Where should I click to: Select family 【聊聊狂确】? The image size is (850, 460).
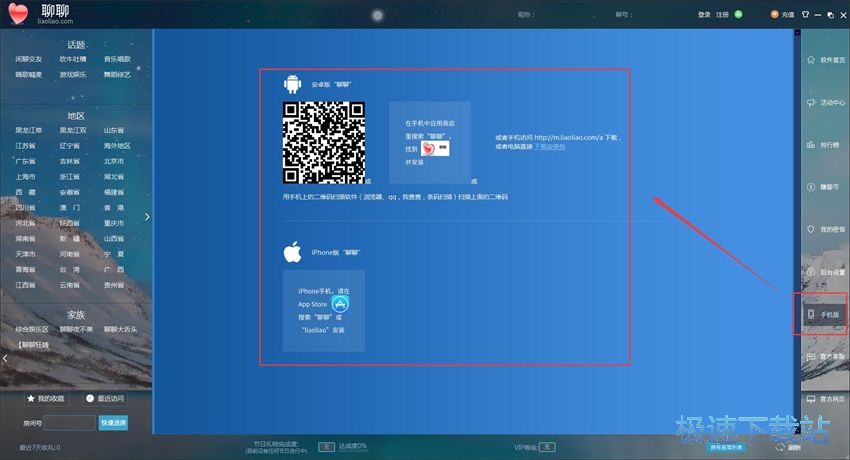click(x=33, y=345)
